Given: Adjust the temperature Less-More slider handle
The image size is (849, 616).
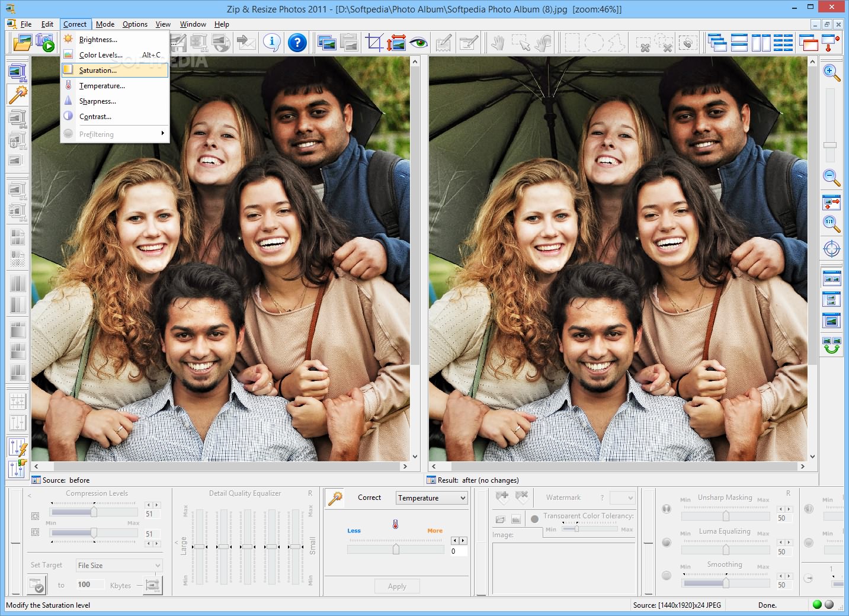Looking at the screenshot, I should click(396, 549).
